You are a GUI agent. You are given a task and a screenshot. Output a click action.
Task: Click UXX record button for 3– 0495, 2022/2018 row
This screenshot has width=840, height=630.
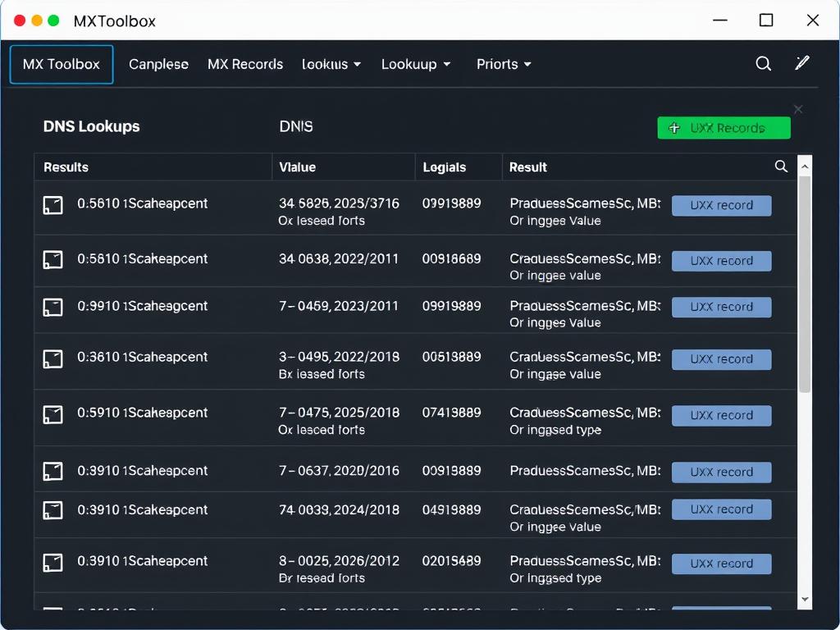click(722, 359)
